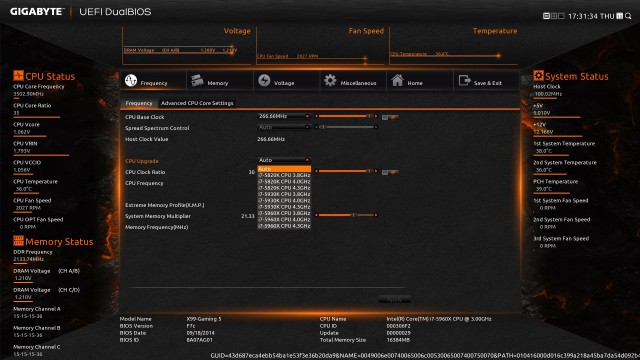This screenshot has width=640, height=360.
Task: Open Advanced CPU Core Settings sub-tab
Action: (197, 103)
